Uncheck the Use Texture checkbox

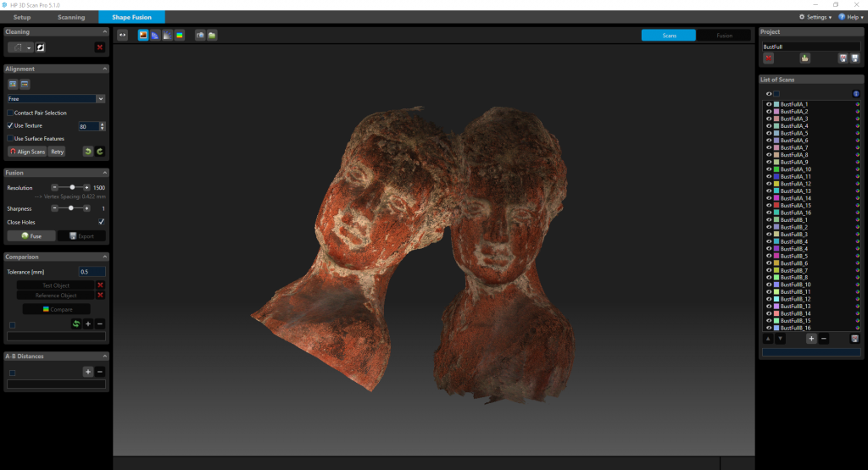click(x=10, y=125)
